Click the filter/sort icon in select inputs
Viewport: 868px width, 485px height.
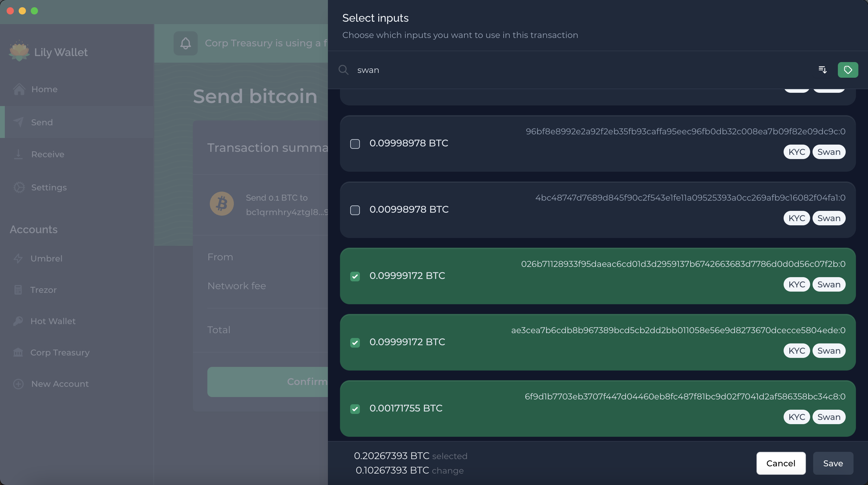[823, 69]
